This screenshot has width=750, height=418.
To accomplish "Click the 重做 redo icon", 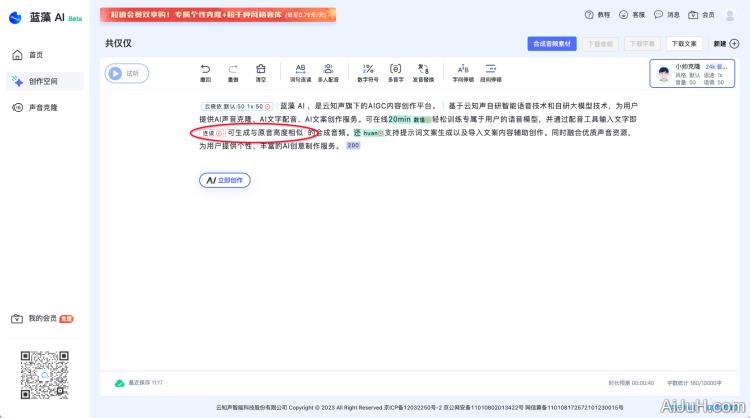I will (x=233, y=69).
